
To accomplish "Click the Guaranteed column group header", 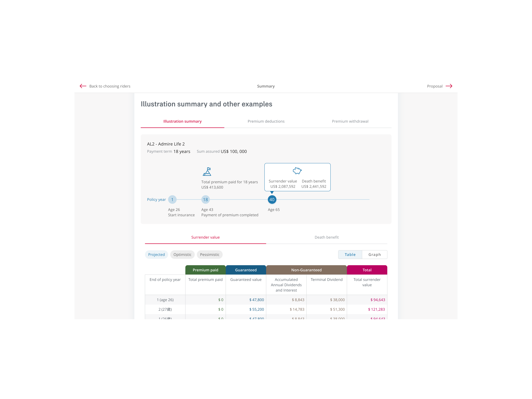I will click(x=246, y=270).
